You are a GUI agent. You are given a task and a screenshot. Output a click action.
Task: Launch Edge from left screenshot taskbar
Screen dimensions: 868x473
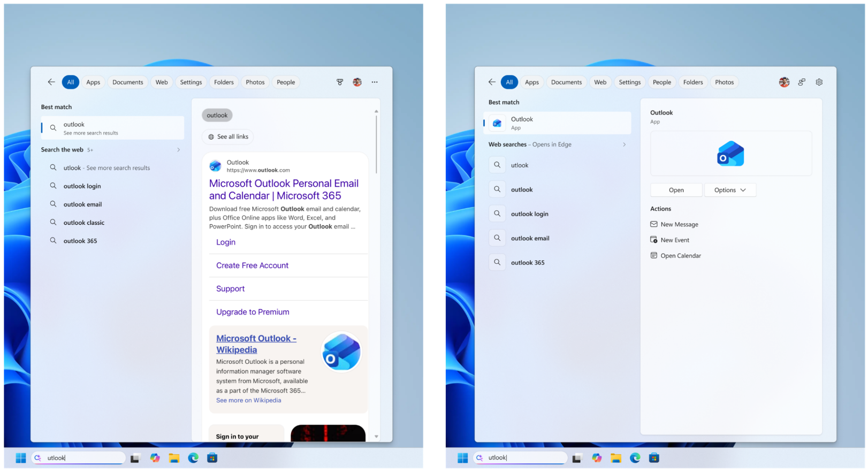(x=193, y=458)
